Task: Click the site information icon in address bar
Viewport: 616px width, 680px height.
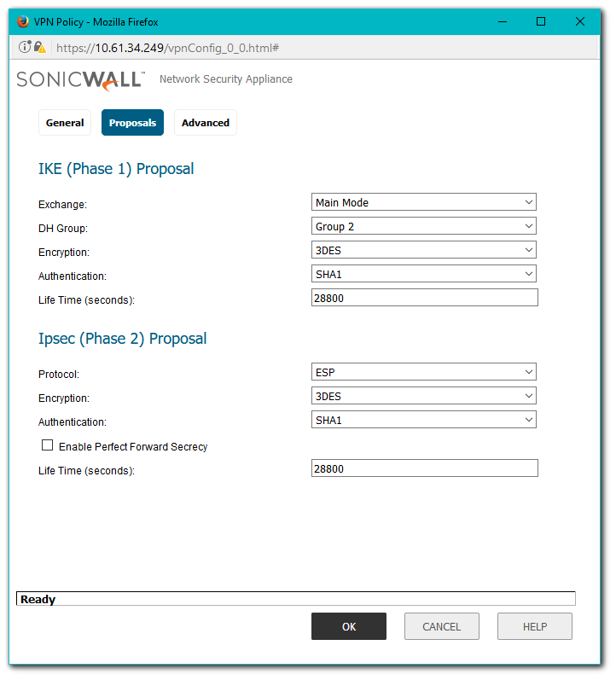Action: tap(26, 48)
